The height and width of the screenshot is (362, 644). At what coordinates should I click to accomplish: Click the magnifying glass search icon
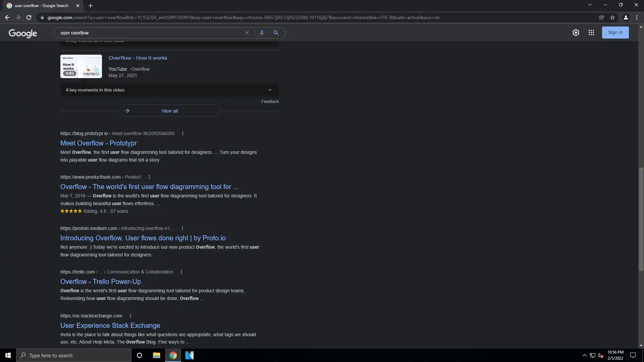pos(276,33)
